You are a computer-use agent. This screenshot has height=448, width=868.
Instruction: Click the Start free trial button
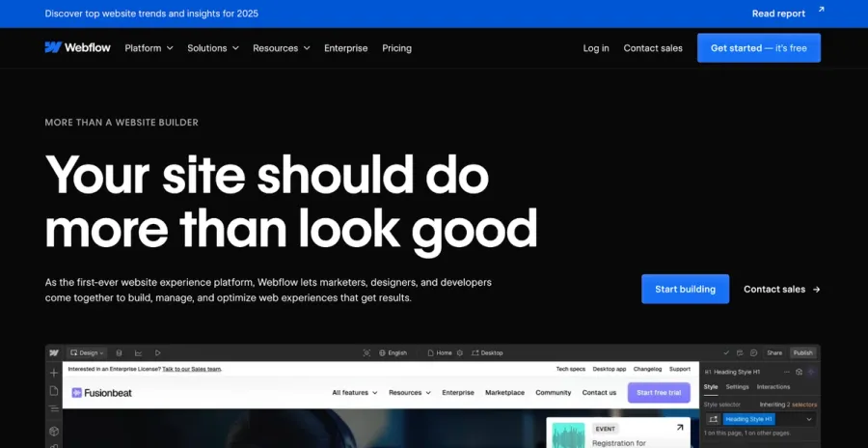659,393
